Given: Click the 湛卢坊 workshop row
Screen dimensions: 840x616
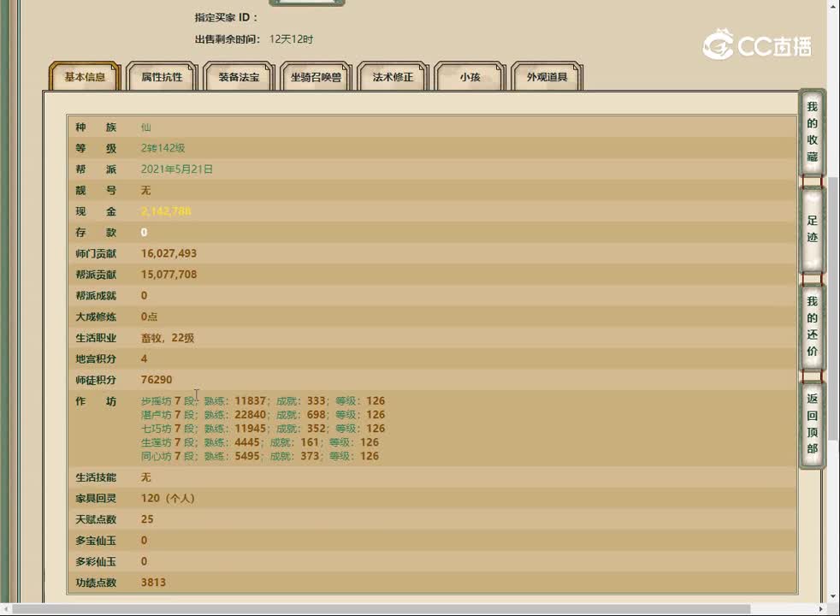Looking at the screenshot, I should coord(263,415).
